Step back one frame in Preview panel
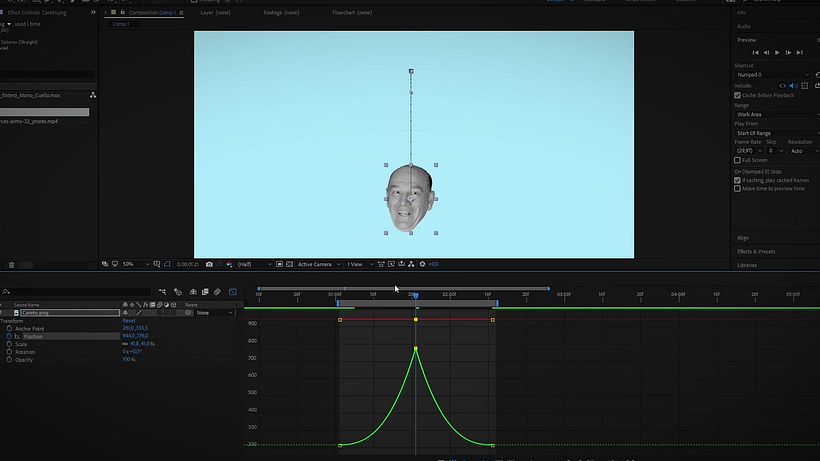This screenshot has width=820, height=461. [766, 52]
